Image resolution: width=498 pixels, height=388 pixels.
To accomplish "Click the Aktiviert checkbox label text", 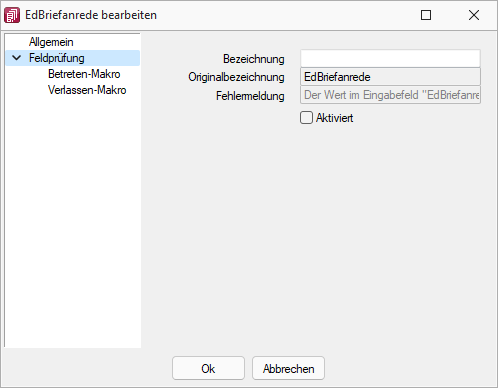I will [335, 118].
